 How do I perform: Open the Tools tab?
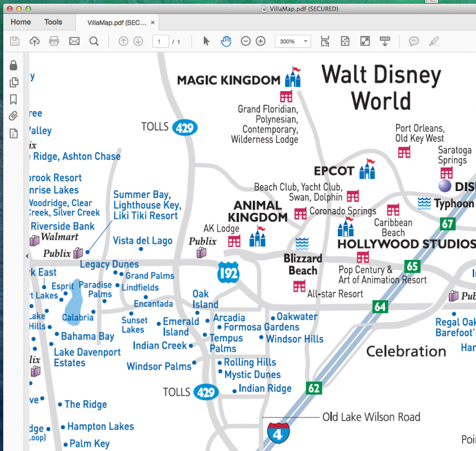tap(53, 22)
